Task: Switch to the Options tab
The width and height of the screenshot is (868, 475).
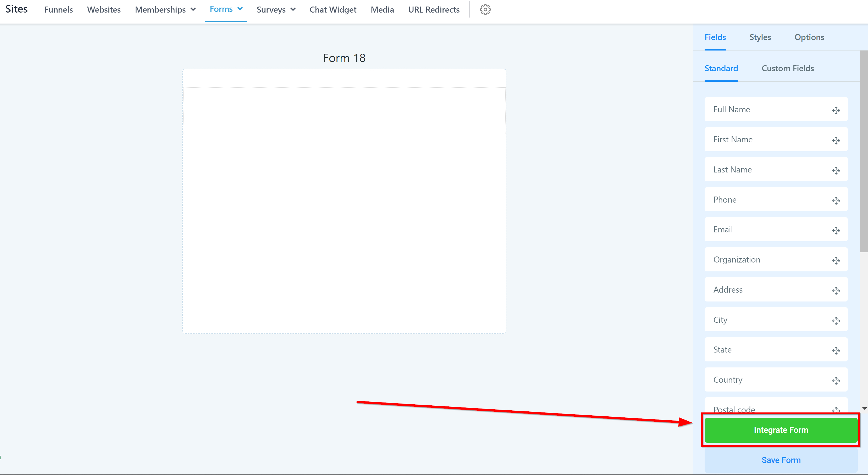Action: [x=809, y=37]
